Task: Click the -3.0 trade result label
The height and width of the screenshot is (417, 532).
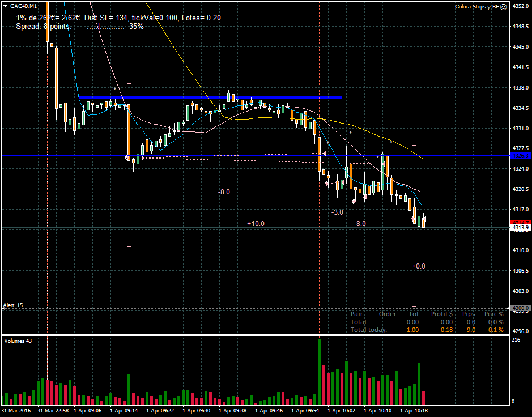Action: click(x=337, y=212)
